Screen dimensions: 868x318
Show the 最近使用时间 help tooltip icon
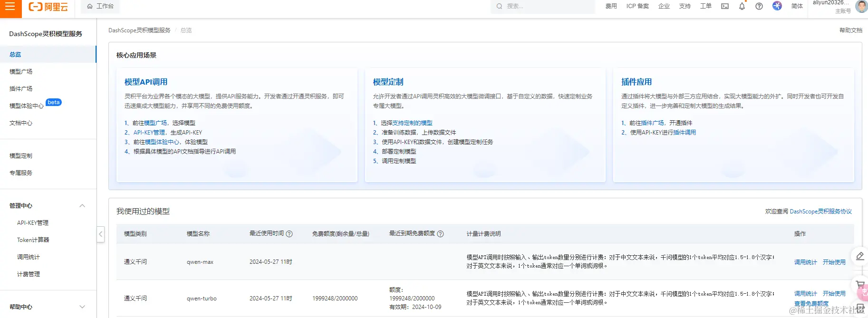289,234
